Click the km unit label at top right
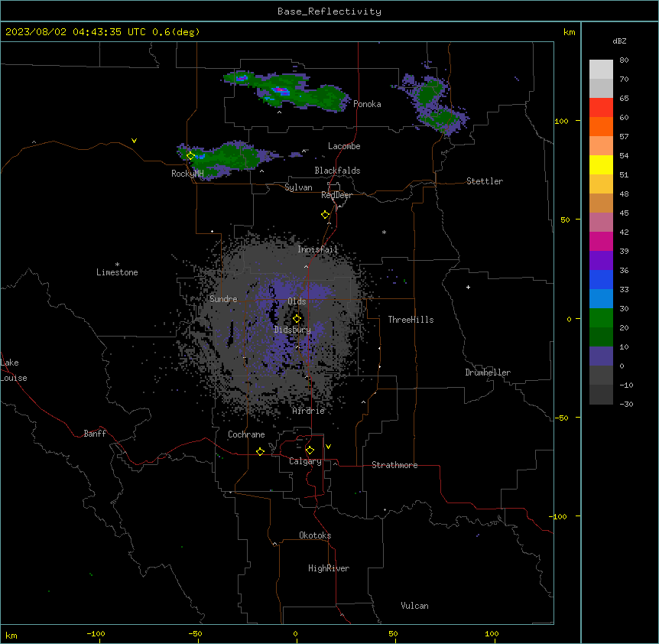 click(569, 32)
